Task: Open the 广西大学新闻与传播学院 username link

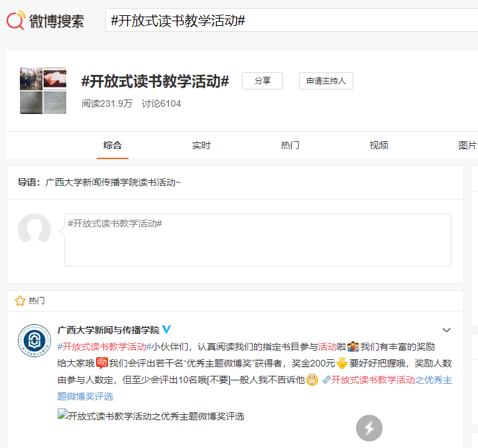Action: [x=108, y=330]
